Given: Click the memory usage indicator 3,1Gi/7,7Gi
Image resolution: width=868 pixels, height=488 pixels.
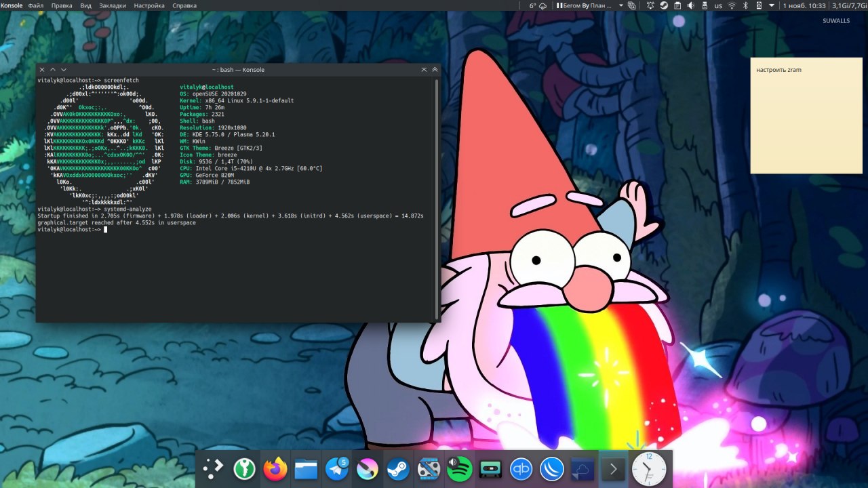Looking at the screenshot, I should click(x=849, y=5).
